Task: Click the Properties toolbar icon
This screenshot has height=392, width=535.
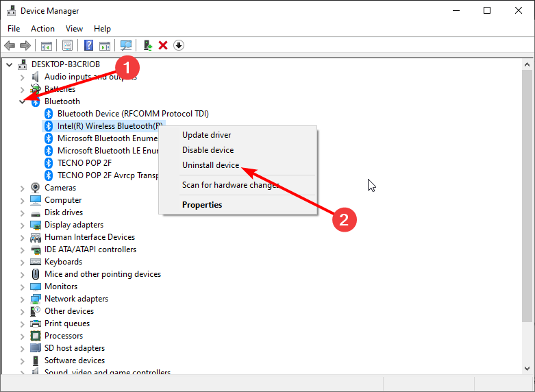Action: [x=68, y=45]
